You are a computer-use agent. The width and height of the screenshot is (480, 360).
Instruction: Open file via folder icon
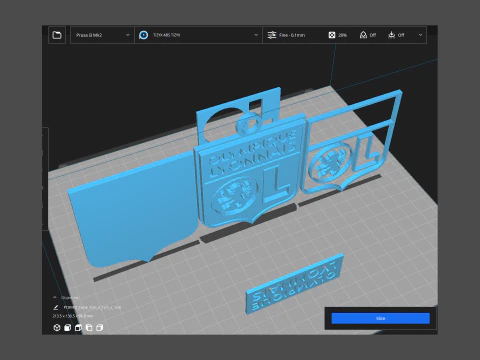[x=57, y=35]
